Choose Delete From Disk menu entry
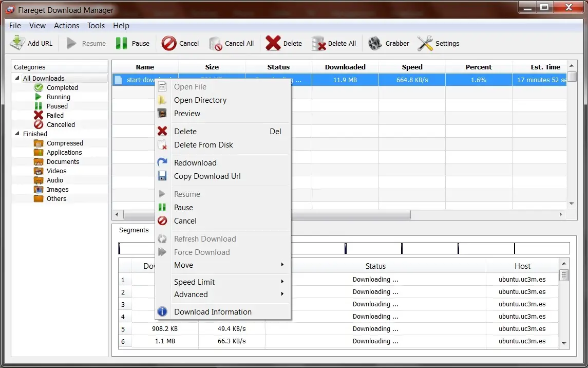Screen dimensions: 588x368 click(223, 145)
